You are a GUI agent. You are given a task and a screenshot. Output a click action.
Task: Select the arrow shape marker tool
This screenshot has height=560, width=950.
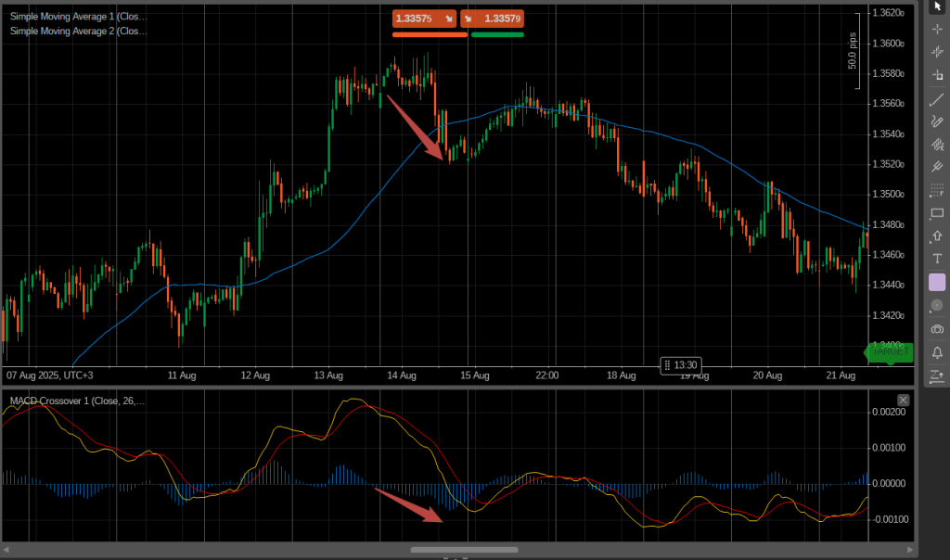click(937, 236)
